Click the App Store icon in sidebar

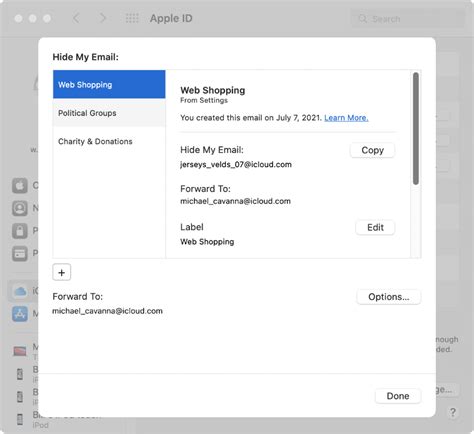coord(20,314)
